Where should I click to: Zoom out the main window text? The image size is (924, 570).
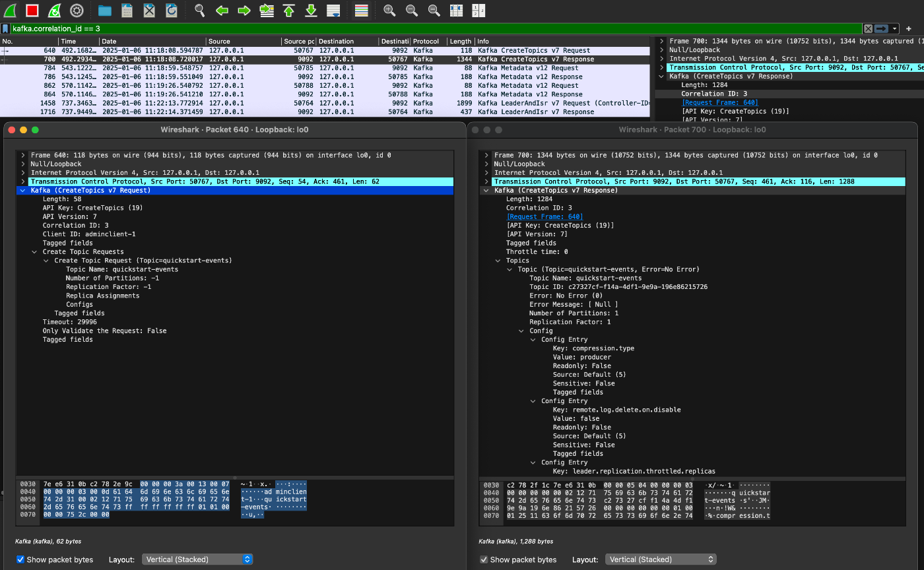tap(411, 10)
